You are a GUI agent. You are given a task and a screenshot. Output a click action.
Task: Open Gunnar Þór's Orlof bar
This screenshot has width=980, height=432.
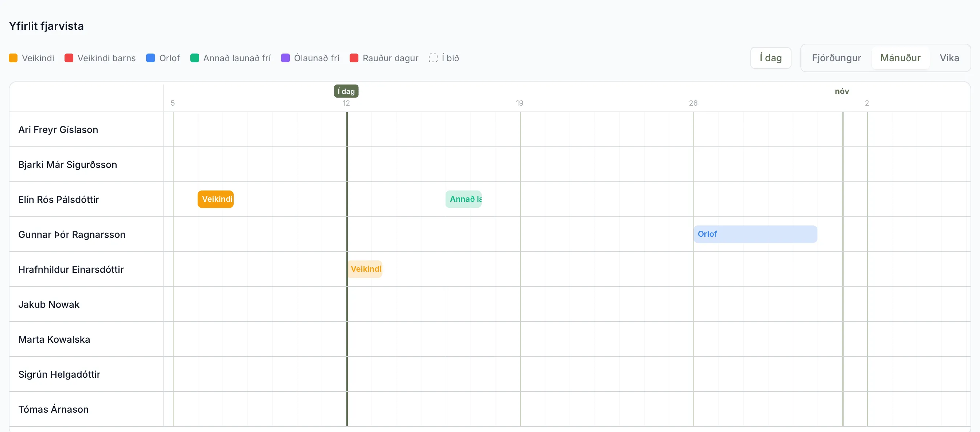[755, 234]
